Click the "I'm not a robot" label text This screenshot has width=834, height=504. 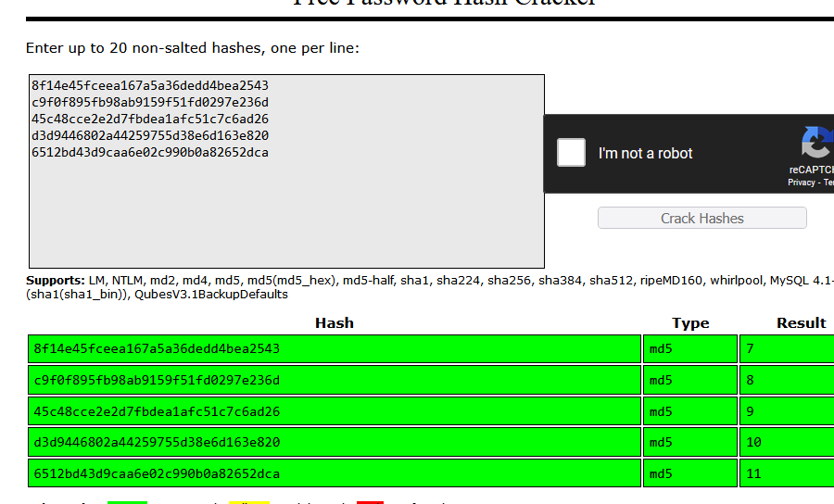coord(645,154)
